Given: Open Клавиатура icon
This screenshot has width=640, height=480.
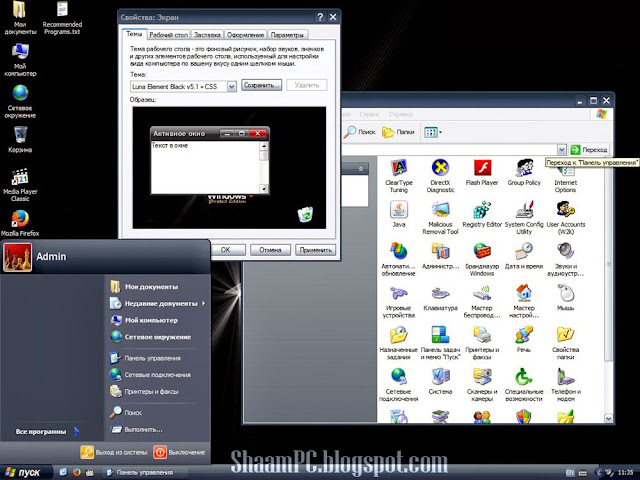Looking at the screenshot, I should tap(440, 298).
